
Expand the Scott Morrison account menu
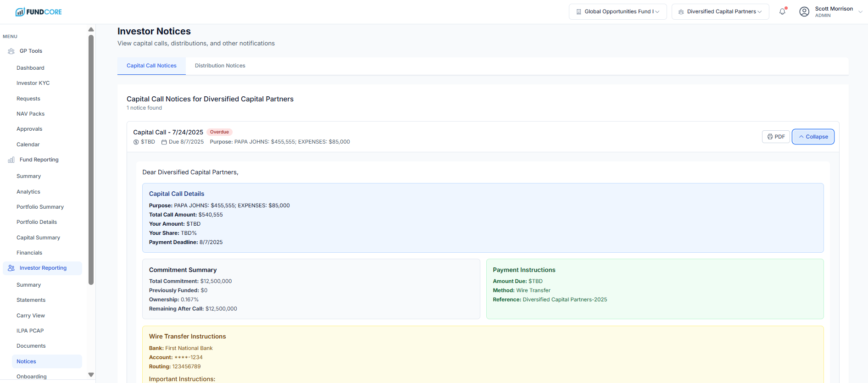pos(860,12)
